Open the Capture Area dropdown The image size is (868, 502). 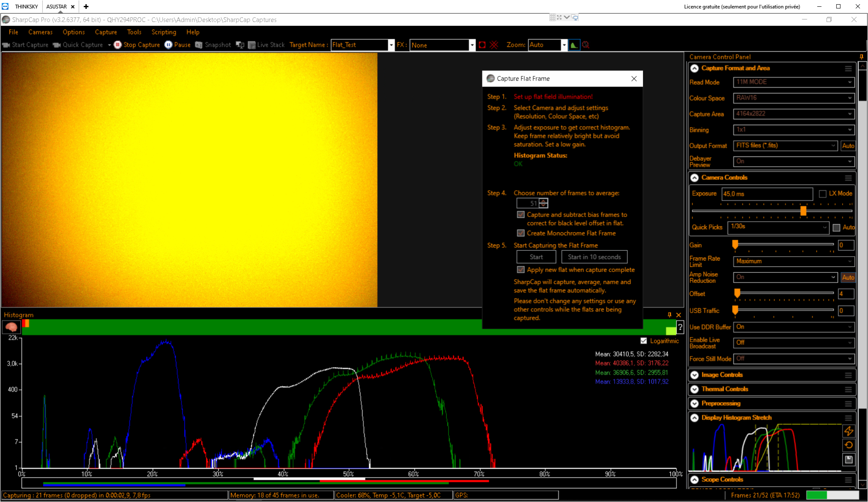(793, 114)
